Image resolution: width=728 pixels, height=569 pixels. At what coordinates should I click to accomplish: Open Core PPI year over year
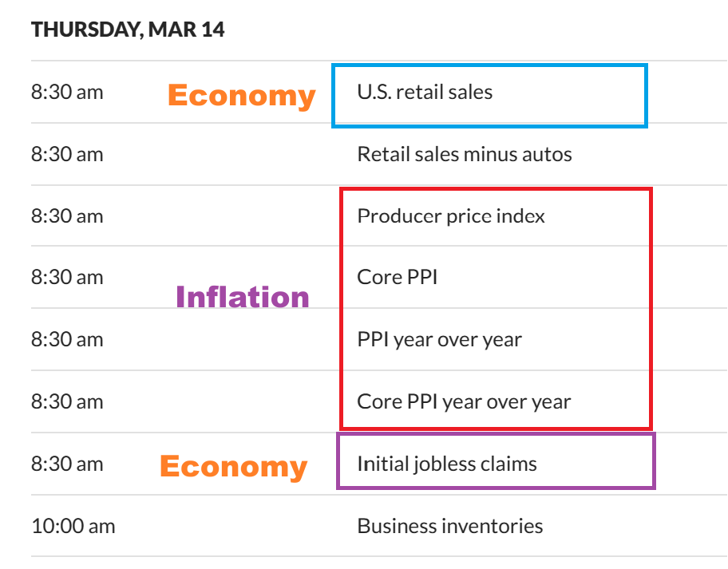click(x=464, y=401)
